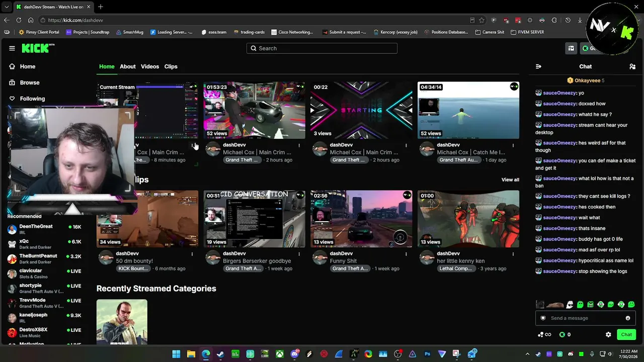Click the Kick logo
Image resolution: width=644 pixels, height=362 pixels.
pyautogui.click(x=38, y=48)
